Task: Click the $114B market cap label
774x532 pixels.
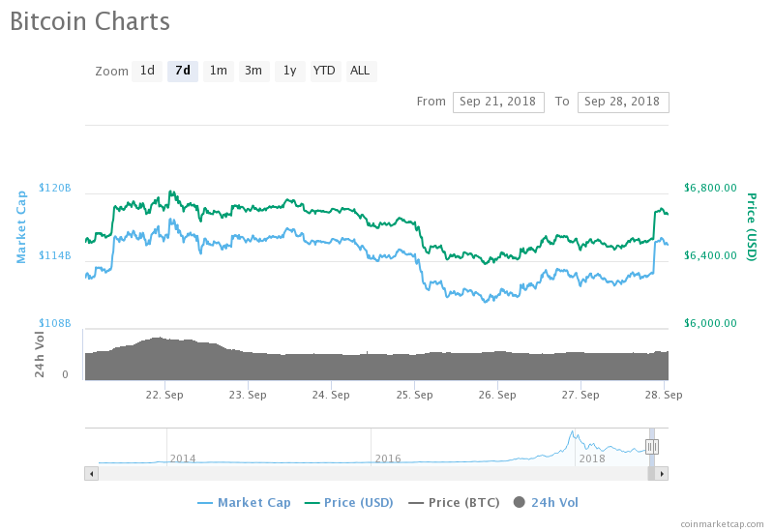Action: (x=55, y=255)
